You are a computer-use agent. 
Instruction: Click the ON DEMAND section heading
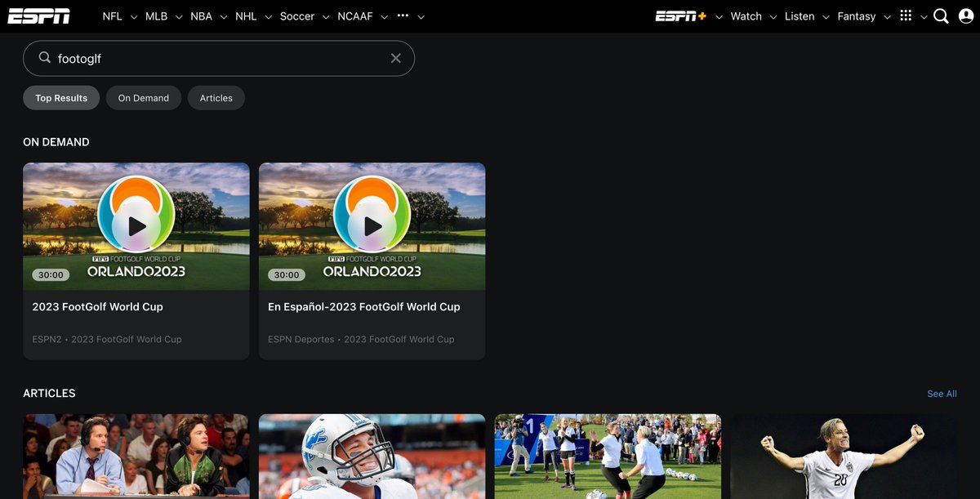(x=56, y=142)
